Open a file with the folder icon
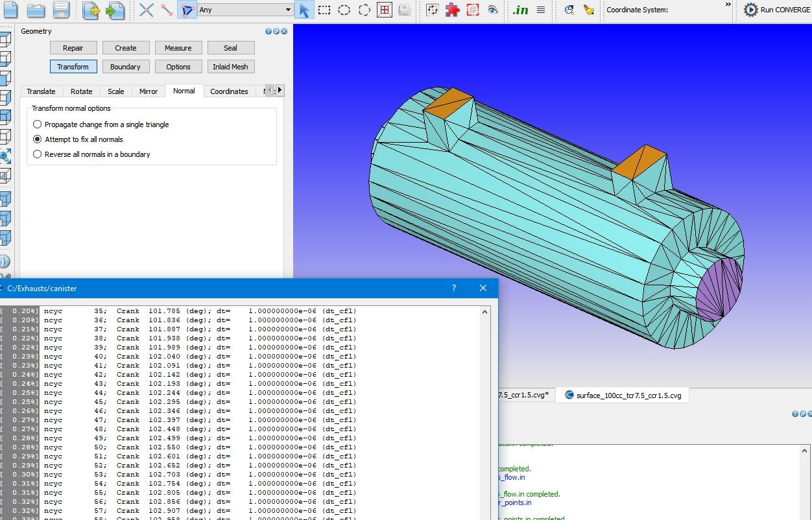The height and width of the screenshot is (520, 812). (x=36, y=10)
